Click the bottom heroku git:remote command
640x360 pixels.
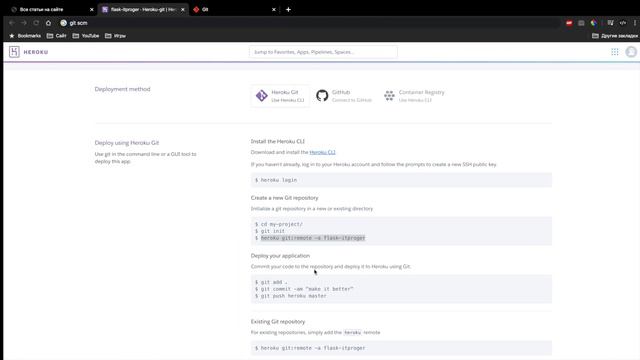coord(310,348)
